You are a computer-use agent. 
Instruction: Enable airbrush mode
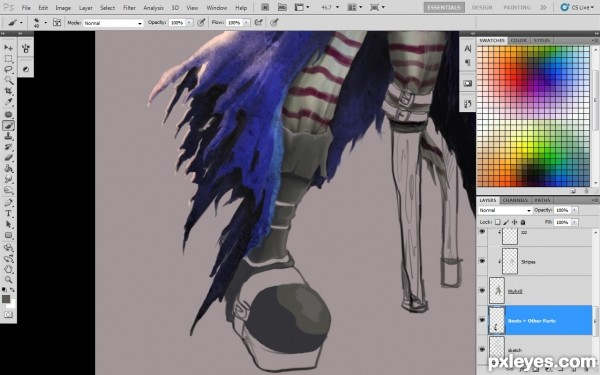259,23
